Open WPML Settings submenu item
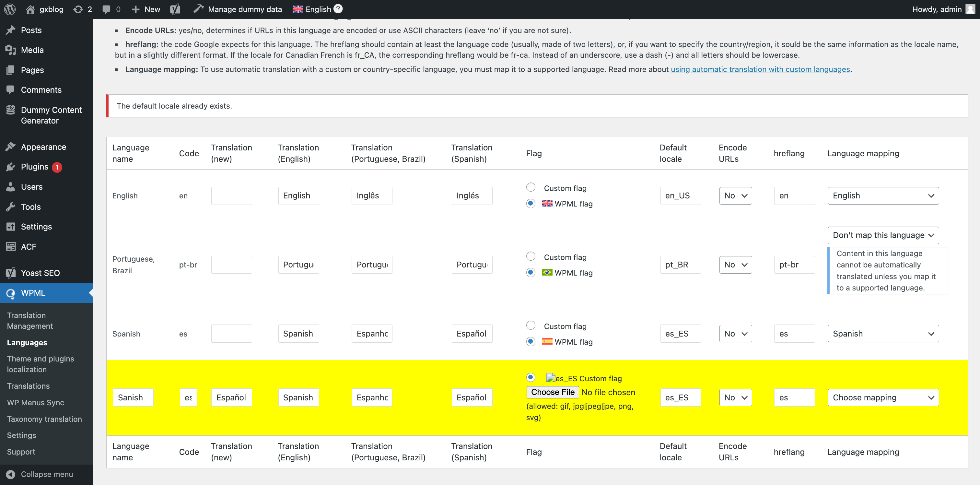 point(21,435)
